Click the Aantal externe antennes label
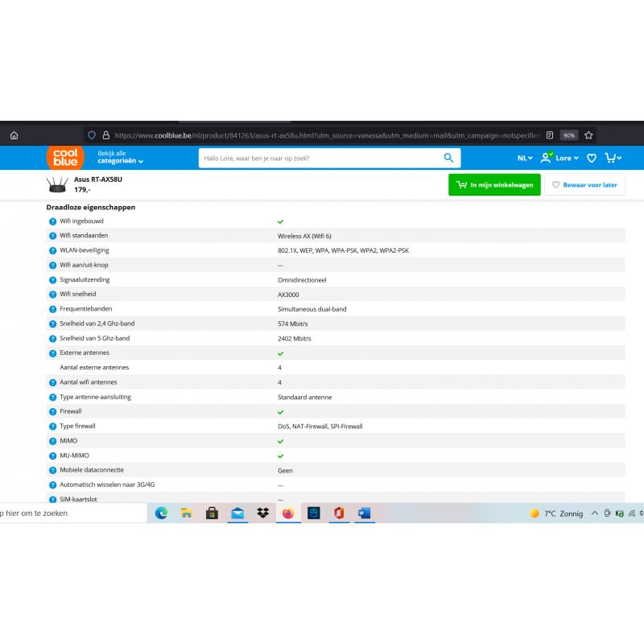644x644 pixels. pyautogui.click(x=94, y=368)
